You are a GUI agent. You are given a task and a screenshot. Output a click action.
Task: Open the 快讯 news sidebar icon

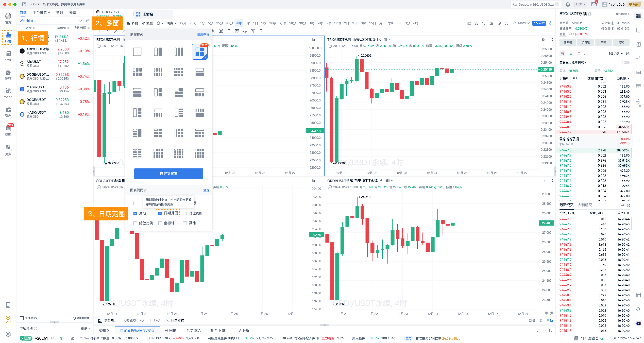click(x=8, y=56)
